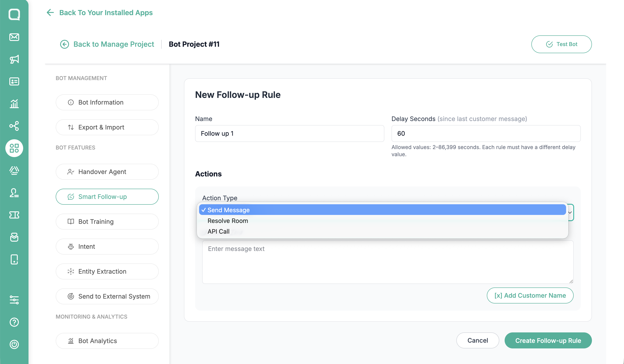Open the settings sliders icon in sidebar
The width and height of the screenshot is (624, 364).
[14, 300]
